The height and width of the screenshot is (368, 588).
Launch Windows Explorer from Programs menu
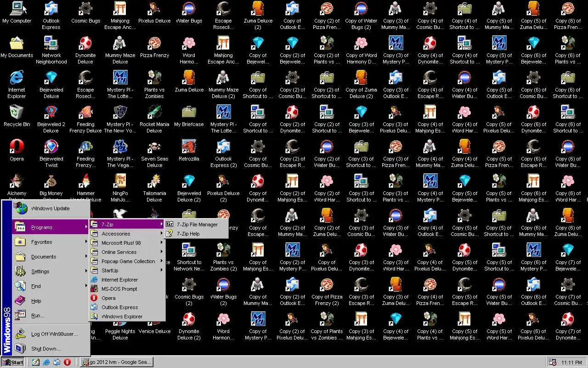coord(127,316)
